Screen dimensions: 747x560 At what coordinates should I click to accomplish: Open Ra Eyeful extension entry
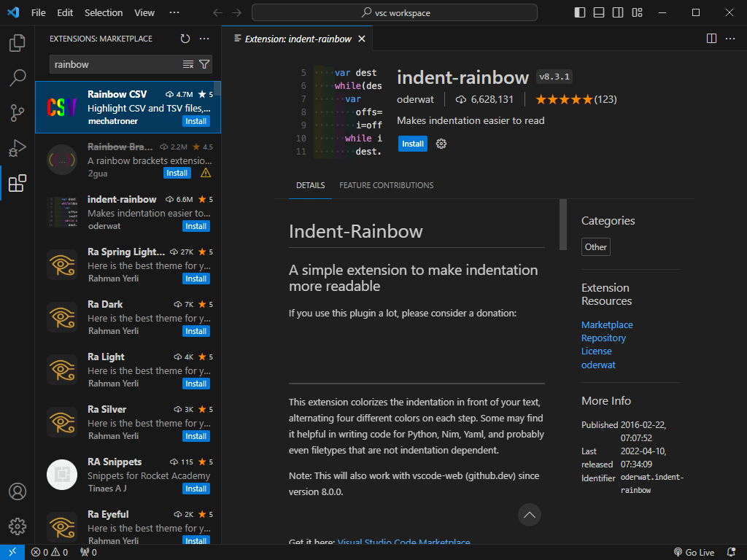click(x=128, y=523)
